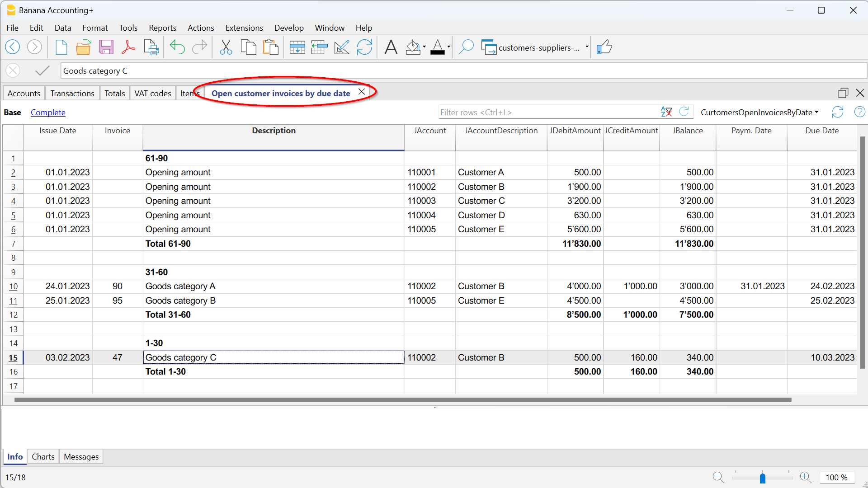868x488 pixels.
Task: Open the Reports menu
Action: coord(162,28)
